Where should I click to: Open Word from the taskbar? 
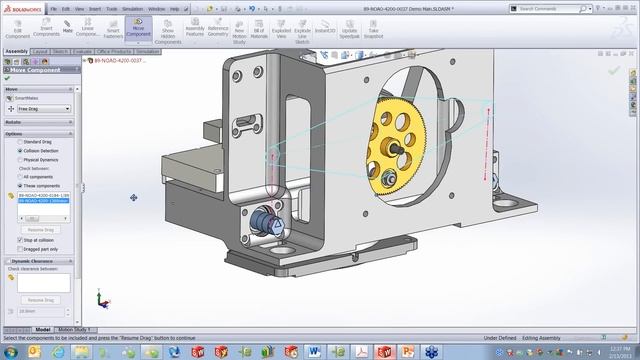[x=314, y=351]
